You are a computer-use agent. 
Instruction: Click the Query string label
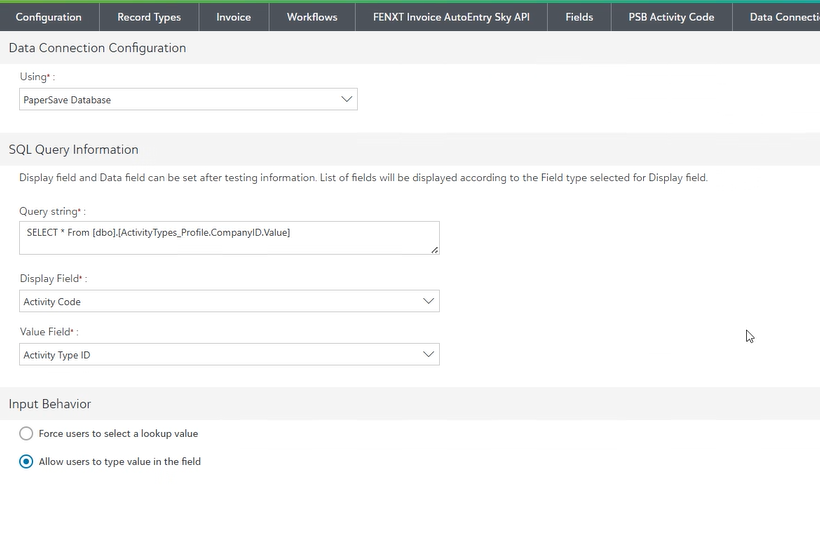[x=52, y=211]
